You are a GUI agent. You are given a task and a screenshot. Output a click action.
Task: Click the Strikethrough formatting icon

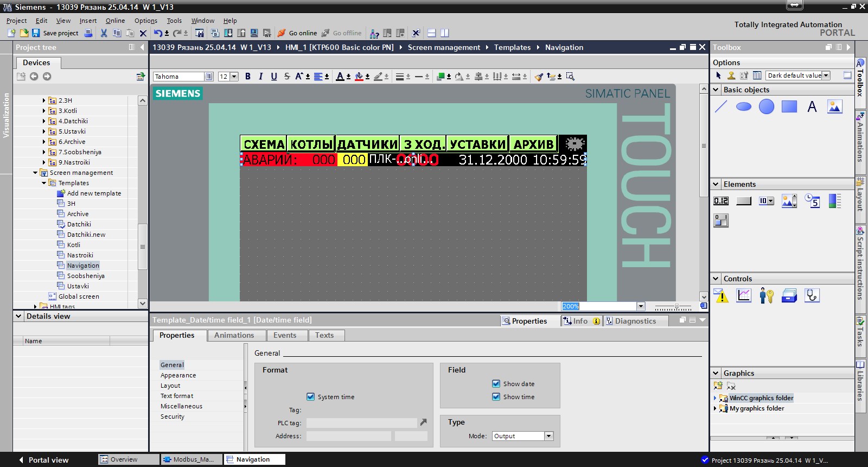pos(287,77)
